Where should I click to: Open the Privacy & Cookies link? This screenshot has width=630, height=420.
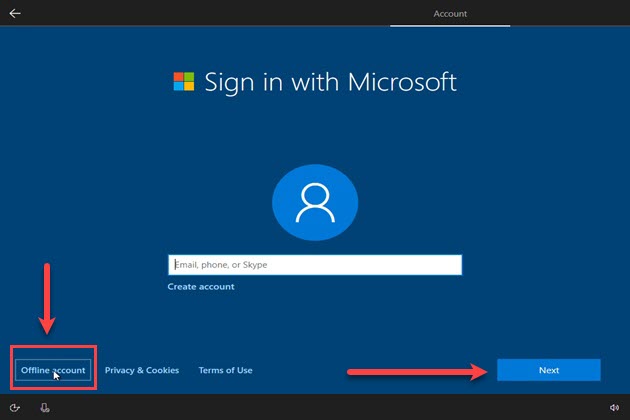(142, 370)
